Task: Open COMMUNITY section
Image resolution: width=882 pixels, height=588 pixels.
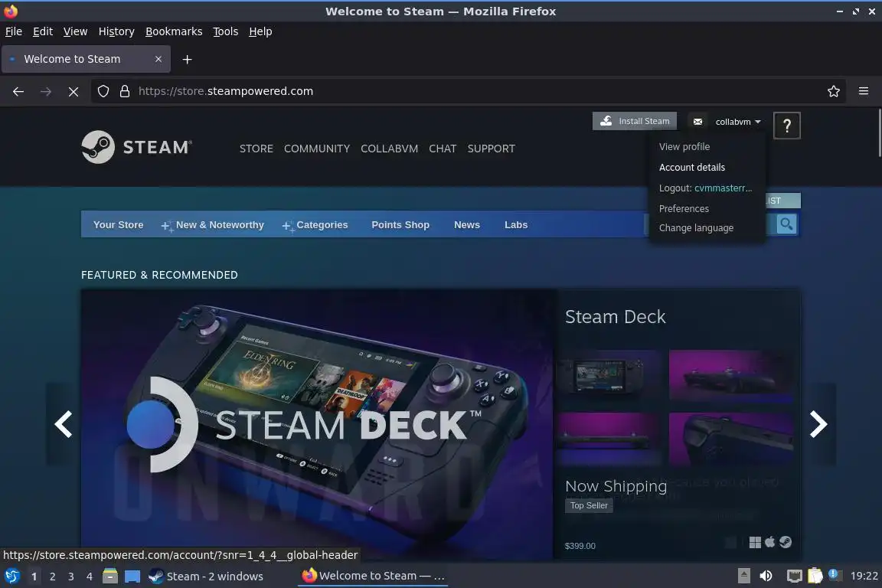Action: [x=317, y=149]
